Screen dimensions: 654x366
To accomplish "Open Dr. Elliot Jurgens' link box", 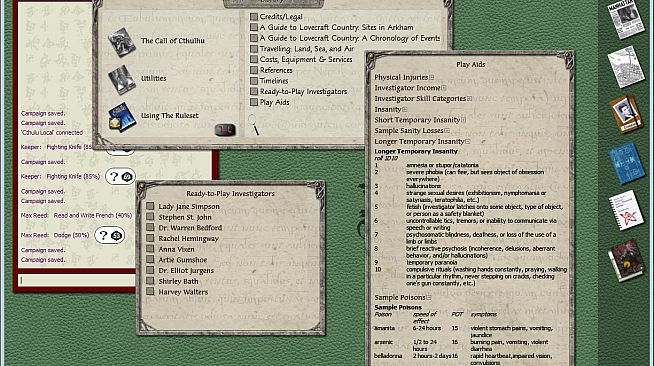I will coord(150,270).
